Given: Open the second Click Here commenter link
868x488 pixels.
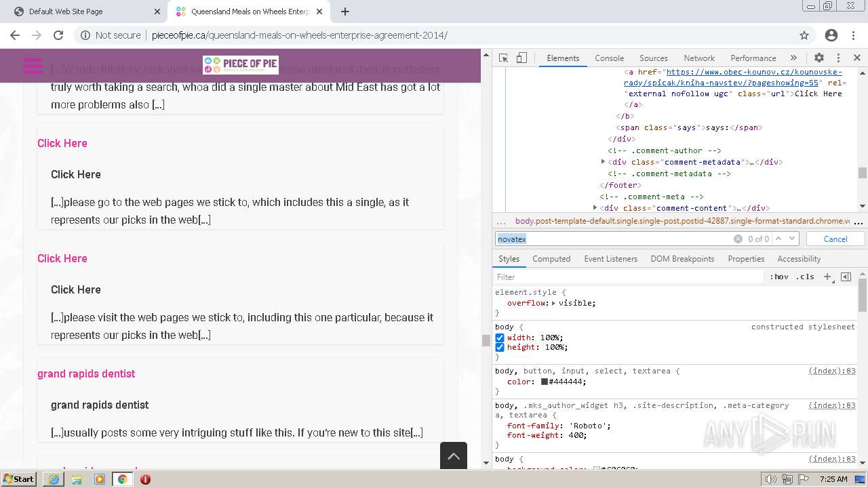Looking at the screenshot, I should (x=62, y=258).
